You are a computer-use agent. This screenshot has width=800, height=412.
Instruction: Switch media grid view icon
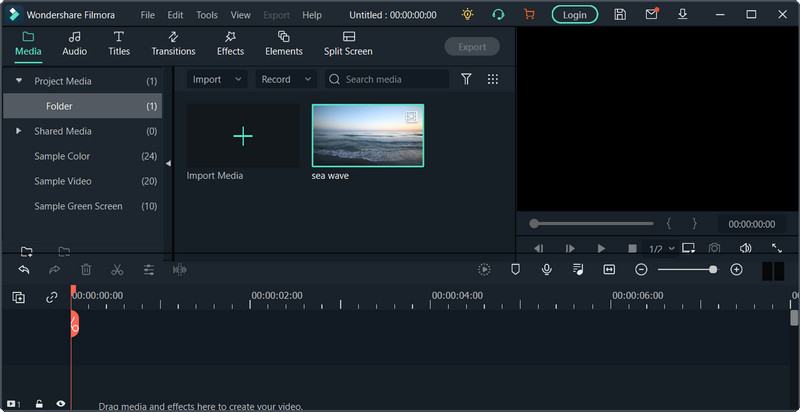coord(492,79)
